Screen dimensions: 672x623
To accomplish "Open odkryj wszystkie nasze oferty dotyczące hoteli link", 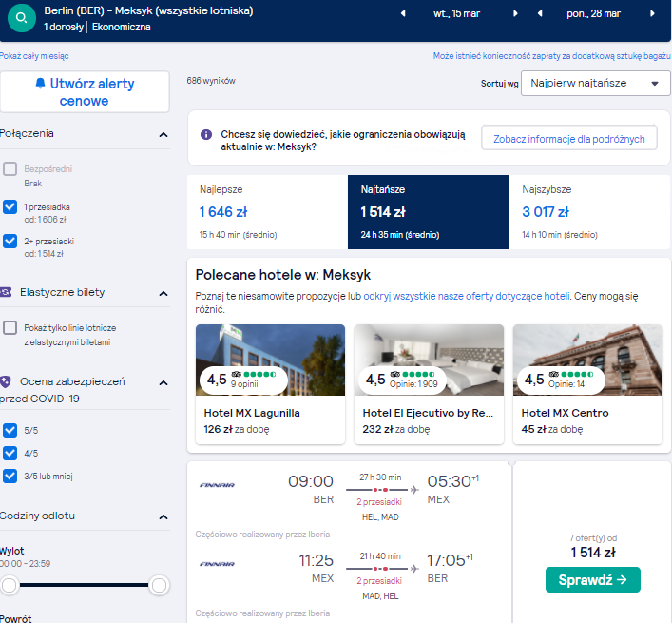I will (467, 296).
